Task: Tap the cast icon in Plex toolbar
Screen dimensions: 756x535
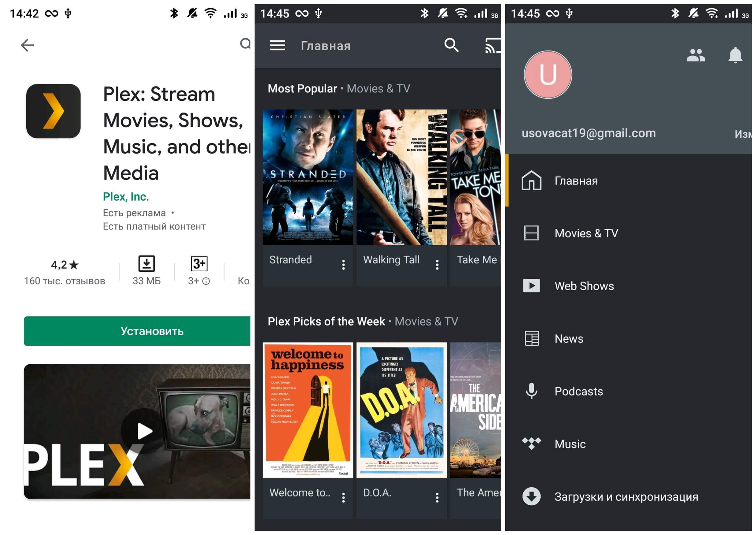Action: pos(493,45)
